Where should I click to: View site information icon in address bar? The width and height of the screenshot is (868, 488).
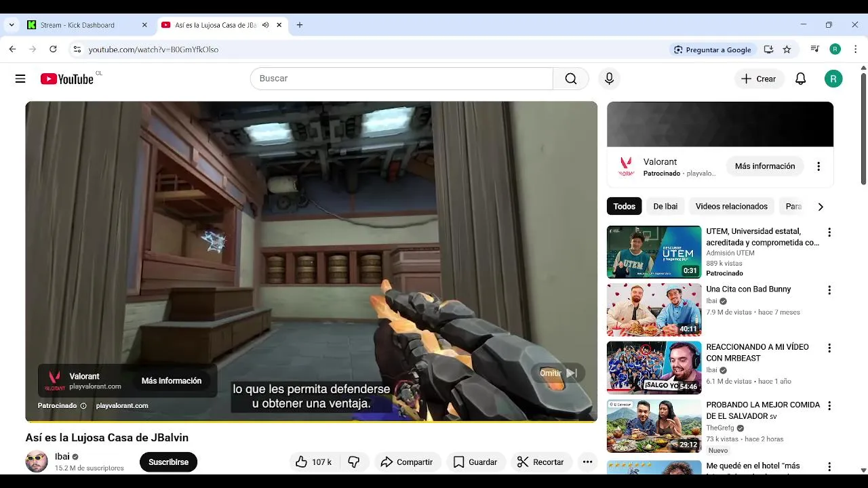(x=77, y=49)
